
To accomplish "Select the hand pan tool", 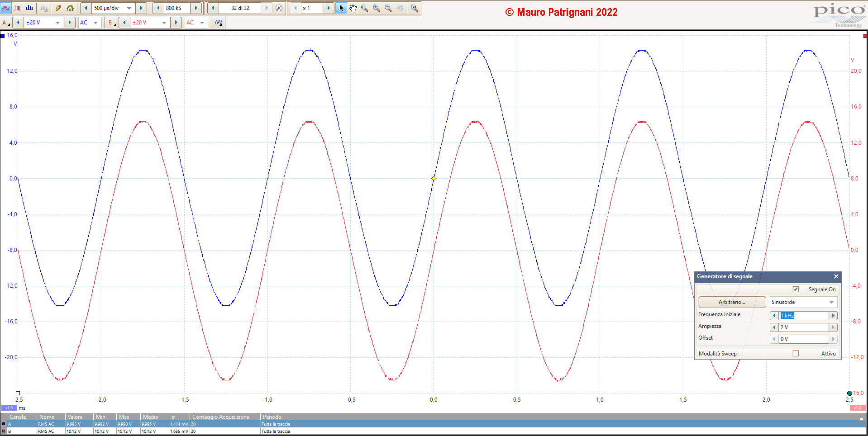I will (x=353, y=8).
